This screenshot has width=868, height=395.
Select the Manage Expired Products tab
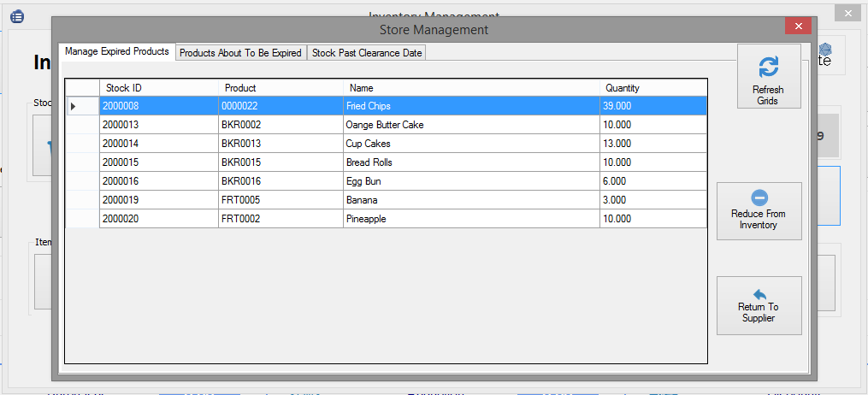116,51
